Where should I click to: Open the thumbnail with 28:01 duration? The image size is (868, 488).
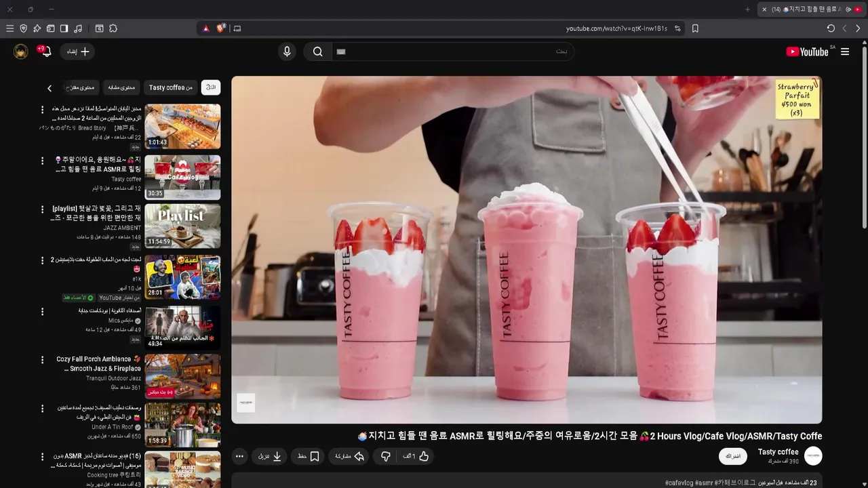[182, 277]
